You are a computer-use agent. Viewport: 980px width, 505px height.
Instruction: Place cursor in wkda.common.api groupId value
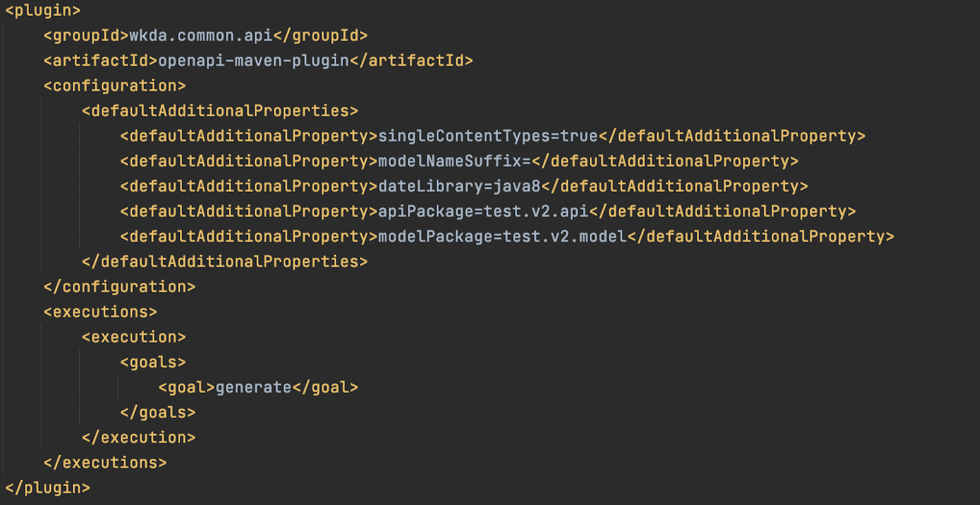pos(200,36)
